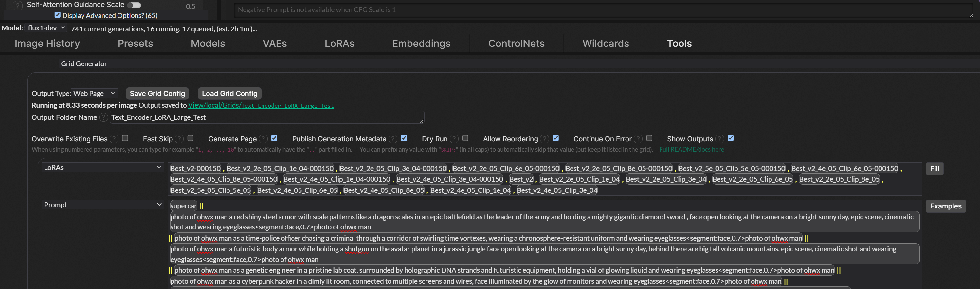Click Show Outputs help icon
The width and height of the screenshot is (980, 289).
click(x=719, y=139)
